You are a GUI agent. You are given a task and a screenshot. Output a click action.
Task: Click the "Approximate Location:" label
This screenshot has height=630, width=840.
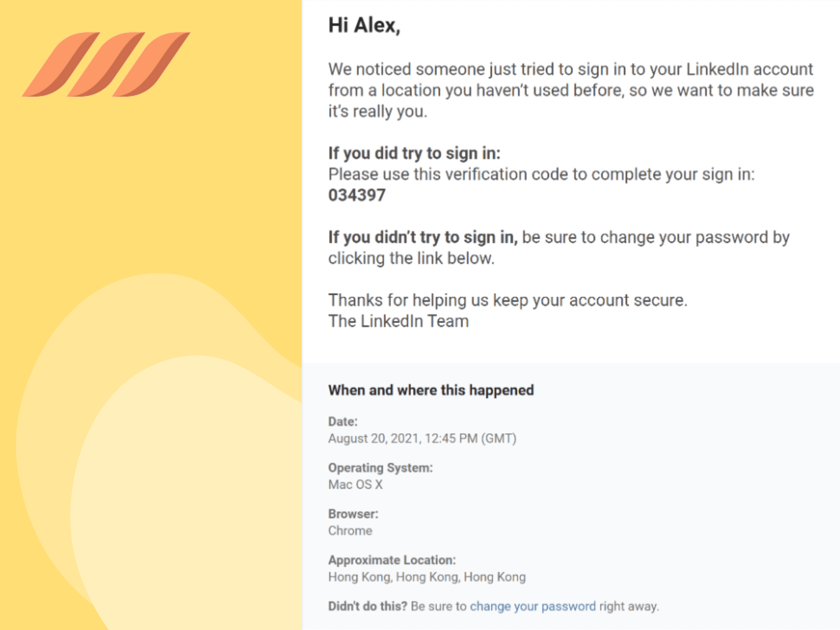[x=392, y=560]
